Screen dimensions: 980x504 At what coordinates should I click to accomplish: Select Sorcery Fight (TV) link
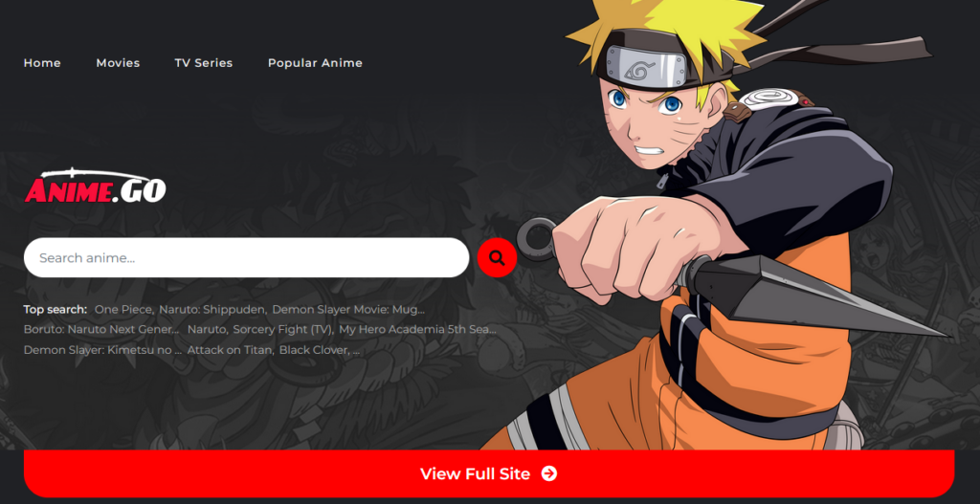click(x=283, y=329)
